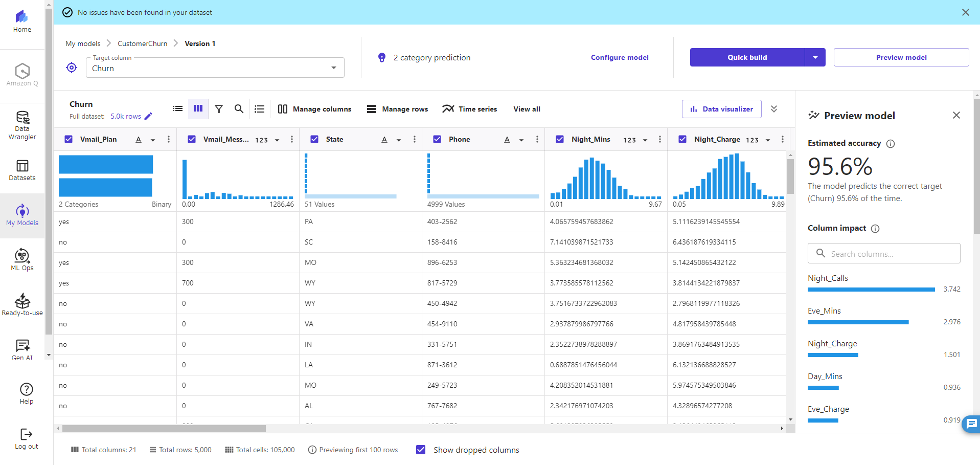Image resolution: width=980 pixels, height=465 pixels.
Task: Open Night_Charge column kebab menu
Action: click(782, 139)
